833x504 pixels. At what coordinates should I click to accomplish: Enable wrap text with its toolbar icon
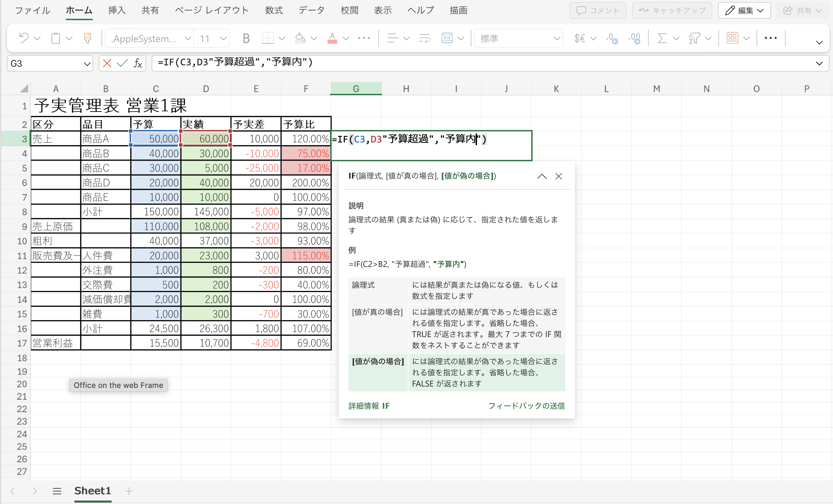click(424, 38)
